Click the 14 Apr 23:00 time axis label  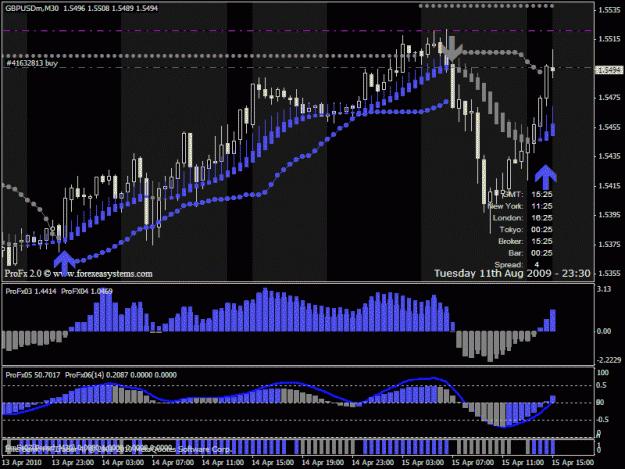(373, 463)
